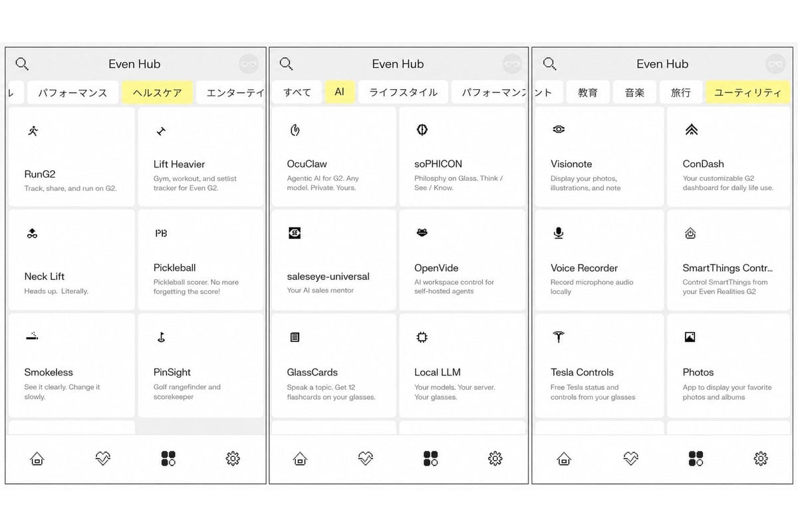
Task: Open apps hub icon in the left screen's bottom bar
Action: coord(168,458)
